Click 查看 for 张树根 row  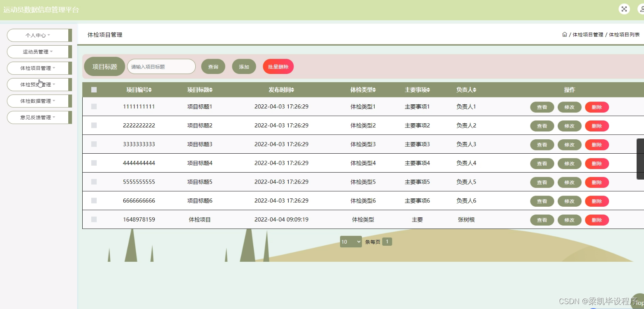pos(542,220)
